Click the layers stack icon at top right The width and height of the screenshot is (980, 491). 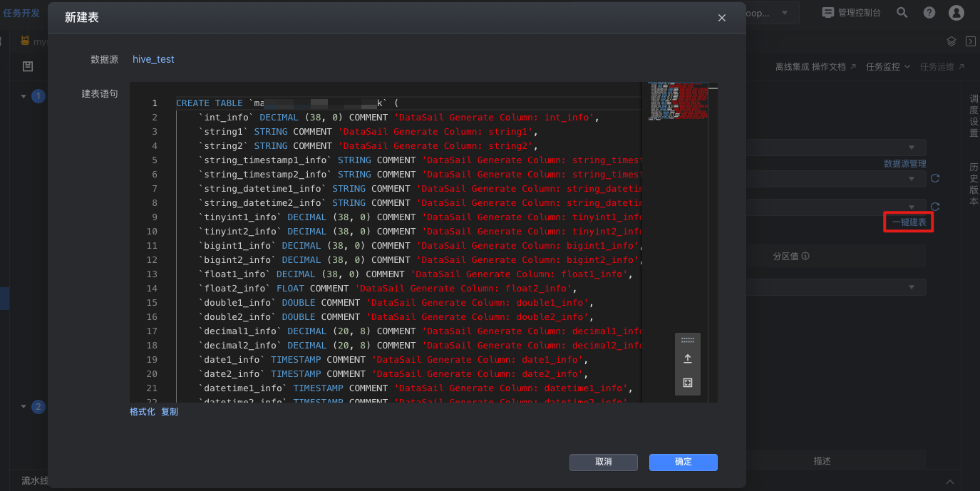951,41
